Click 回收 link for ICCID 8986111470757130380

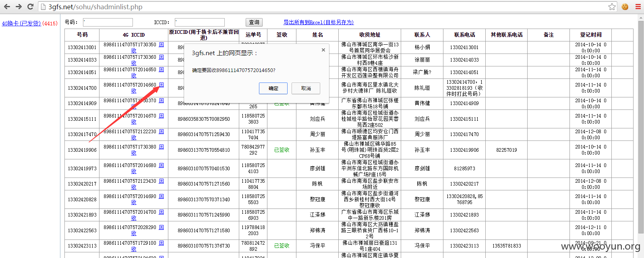point(161,147)
